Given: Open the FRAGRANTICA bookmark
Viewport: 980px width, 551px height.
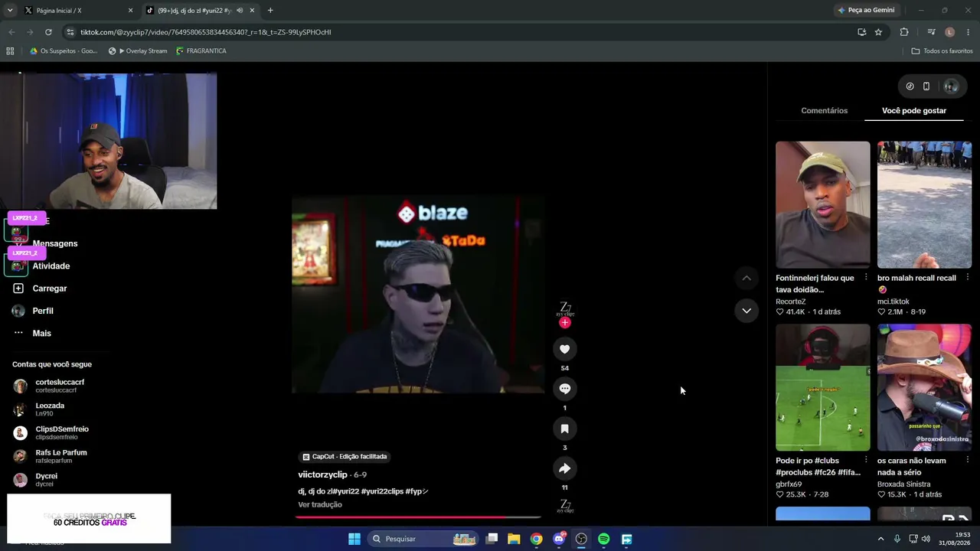Looking at the screenshot, I should point(201,51).
